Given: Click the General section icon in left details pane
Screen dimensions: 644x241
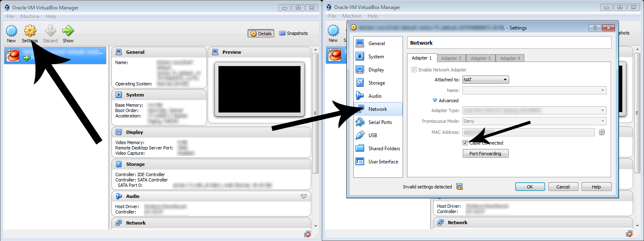Looking at the screenshot, I should 119,52.
